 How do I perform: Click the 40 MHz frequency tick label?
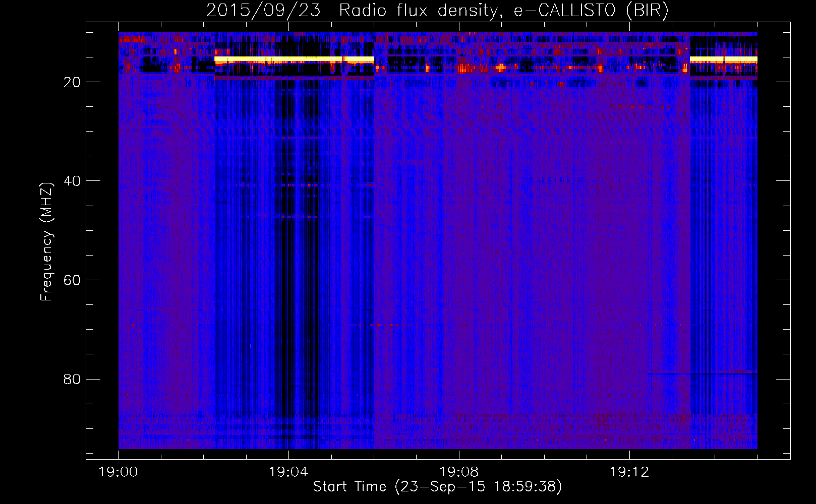click(x=72, y=181)
